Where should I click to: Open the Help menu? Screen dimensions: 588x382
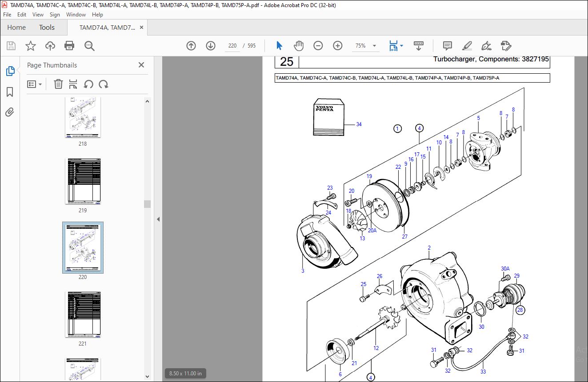coord(97,15)
